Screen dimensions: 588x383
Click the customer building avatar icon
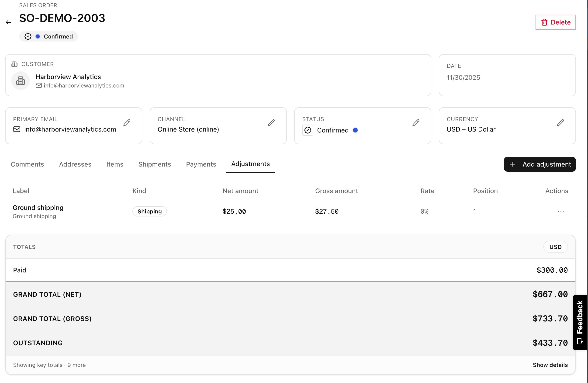(x=21, y=81)
